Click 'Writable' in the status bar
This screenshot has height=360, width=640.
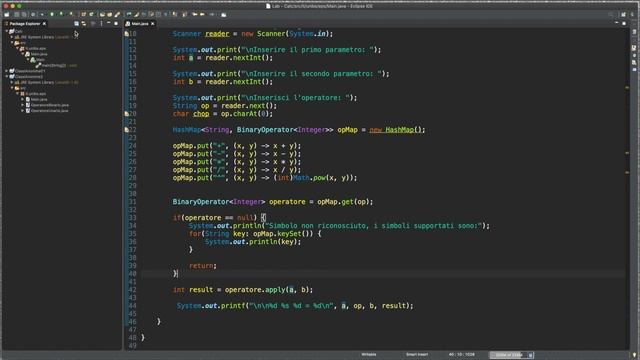click(x=369, y=354)
